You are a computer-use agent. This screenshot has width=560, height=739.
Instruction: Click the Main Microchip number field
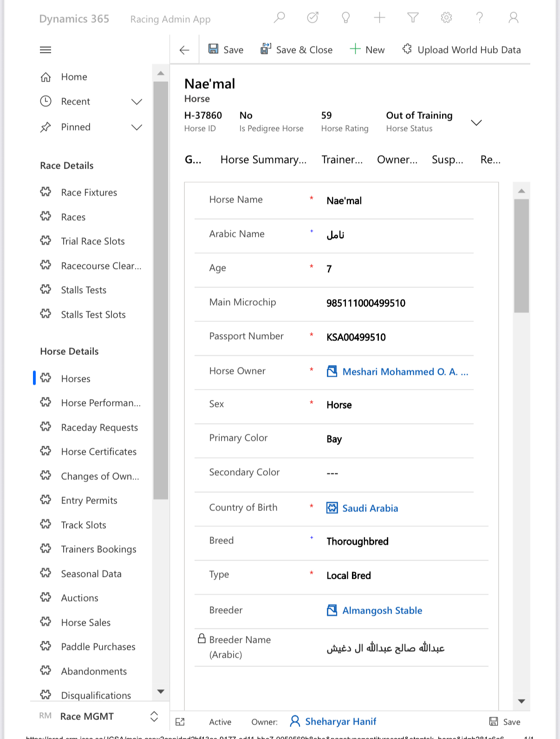pos(365,303)
